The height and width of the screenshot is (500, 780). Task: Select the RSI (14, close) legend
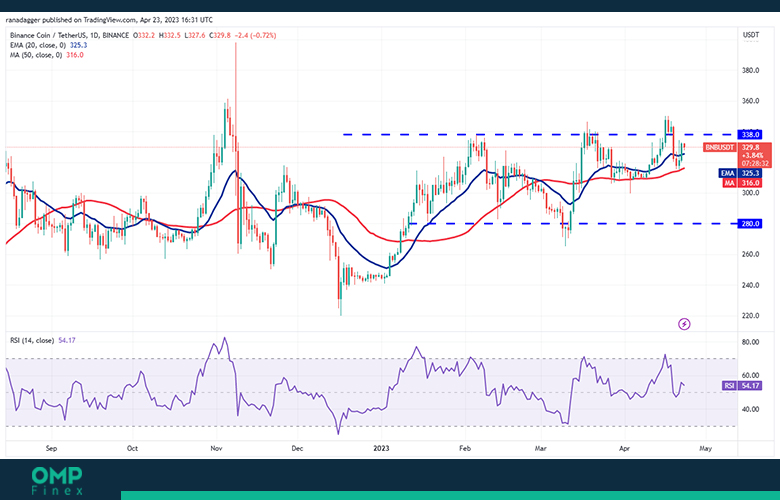43,340
